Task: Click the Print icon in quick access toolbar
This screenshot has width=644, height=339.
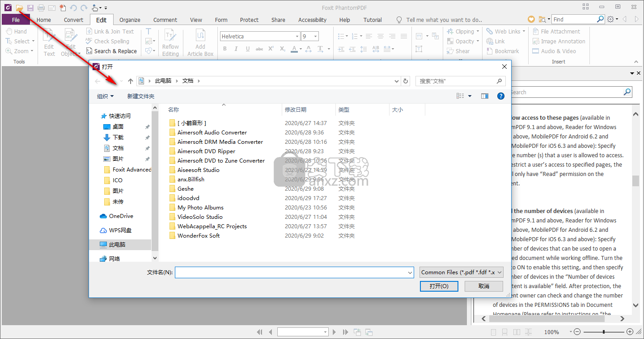Action: point(41,8)
